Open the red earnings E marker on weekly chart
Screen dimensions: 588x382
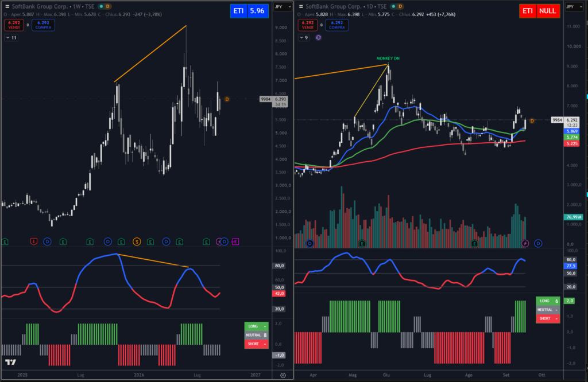click(34, 241)
